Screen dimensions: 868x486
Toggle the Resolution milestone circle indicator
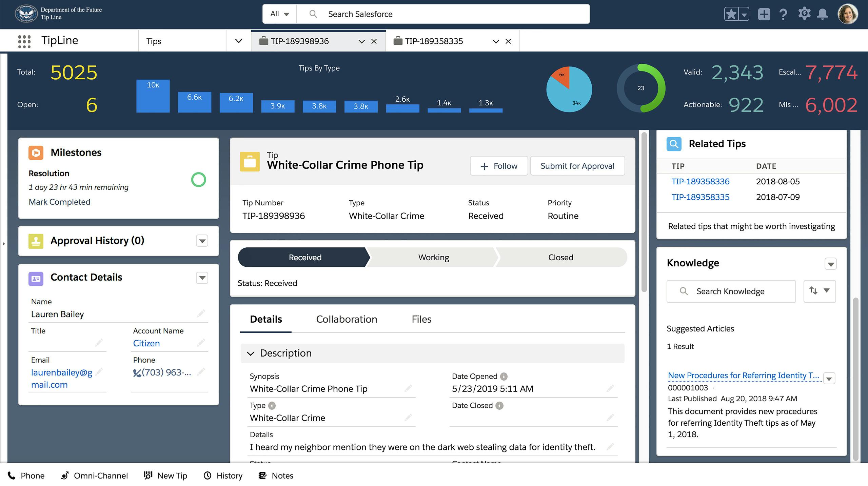pos(199,180)
